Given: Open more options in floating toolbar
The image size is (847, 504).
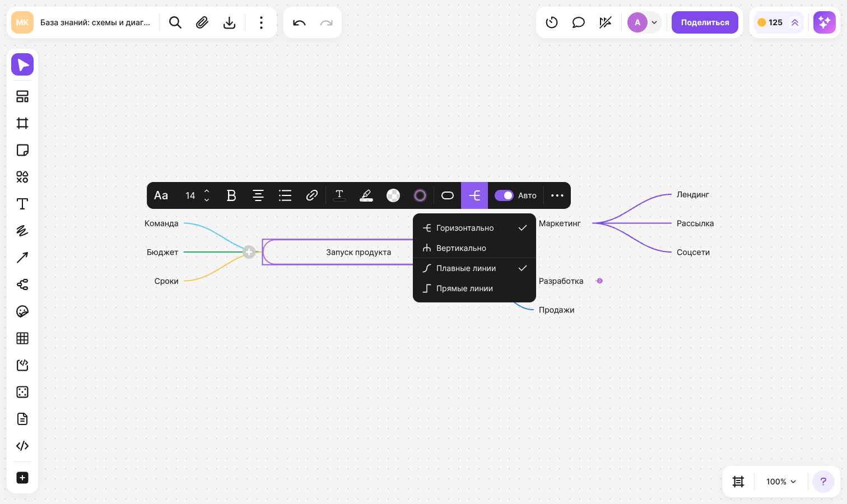Looking at the screenshot, I should 557,195.
